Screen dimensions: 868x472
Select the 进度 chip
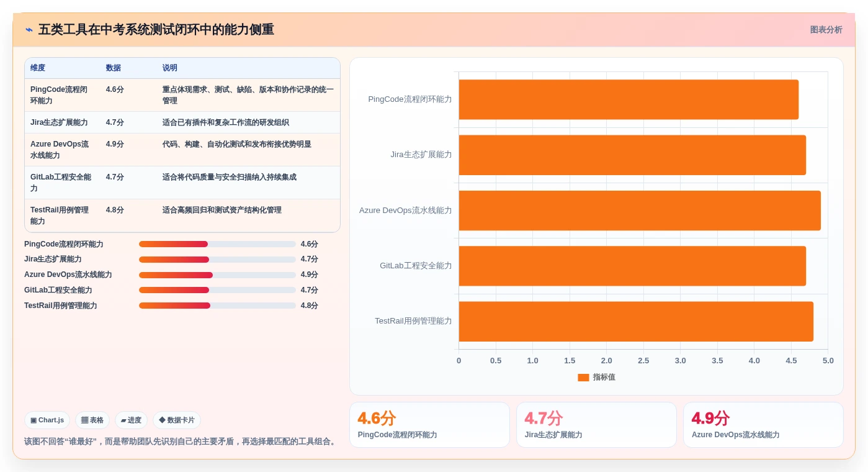pos(131,420)
